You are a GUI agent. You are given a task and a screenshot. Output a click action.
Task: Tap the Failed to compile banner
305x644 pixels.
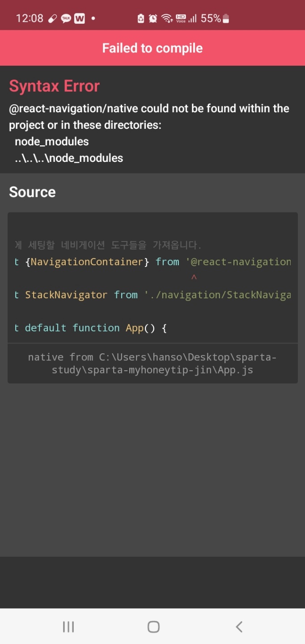pyautogui.click(x=152, y=48)
